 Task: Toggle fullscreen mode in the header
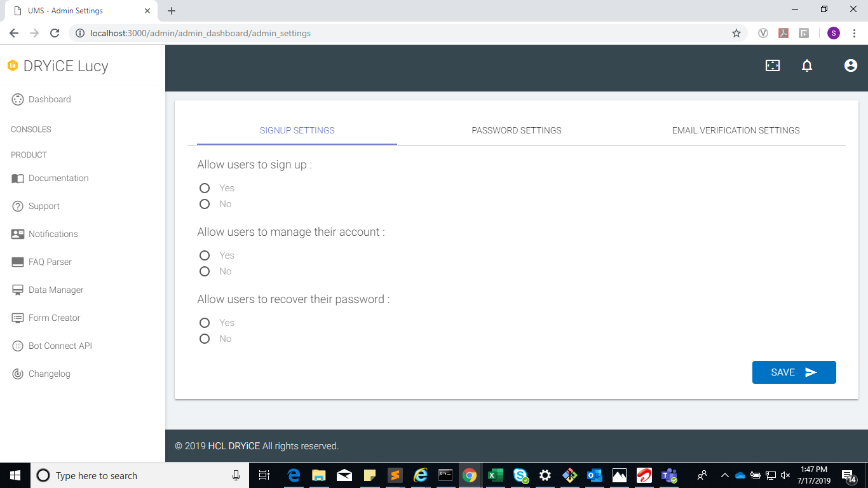[773, 65]
